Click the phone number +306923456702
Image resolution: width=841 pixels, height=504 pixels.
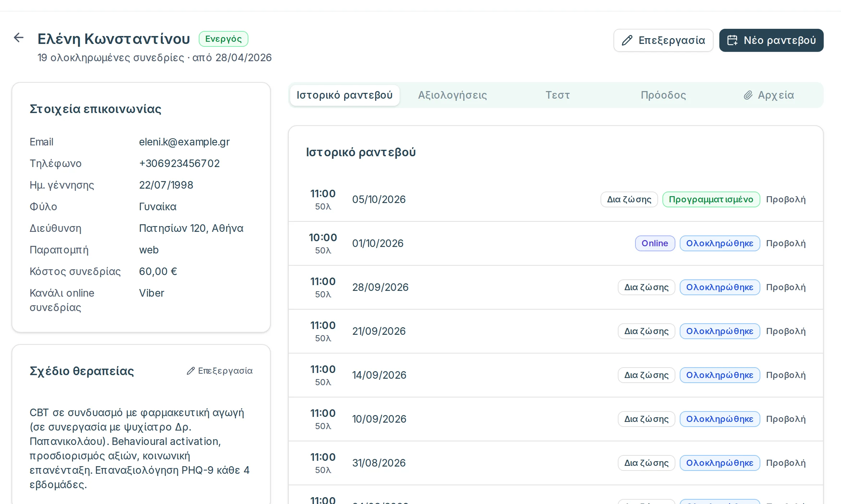[179, 163]
